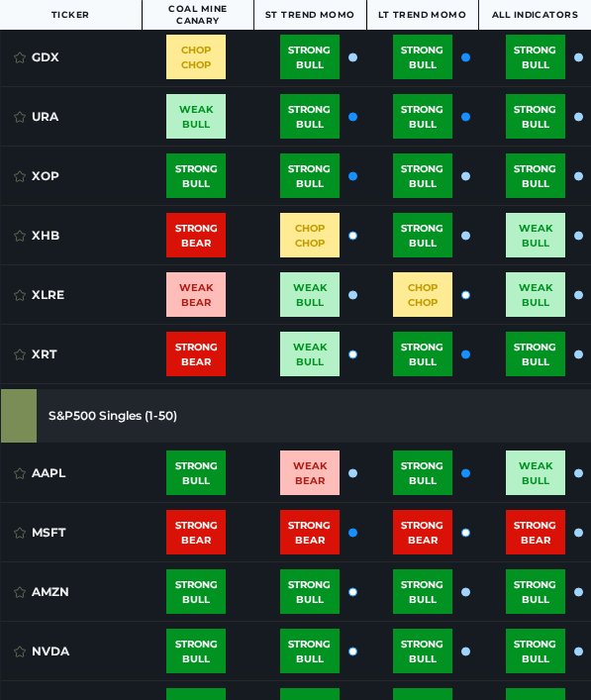Viewport: 591px width, 700px height.
Task: Click MSFT LT Trend Momo Strong Bear cell
Action: [x=423, y=532]
